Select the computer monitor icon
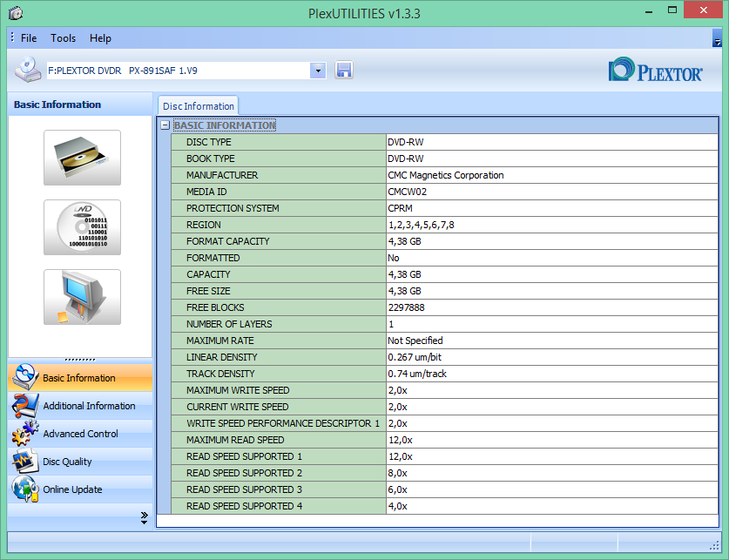The height and width of the screenshot is (560, 729). pyautogui.click(x=82, y=297)
